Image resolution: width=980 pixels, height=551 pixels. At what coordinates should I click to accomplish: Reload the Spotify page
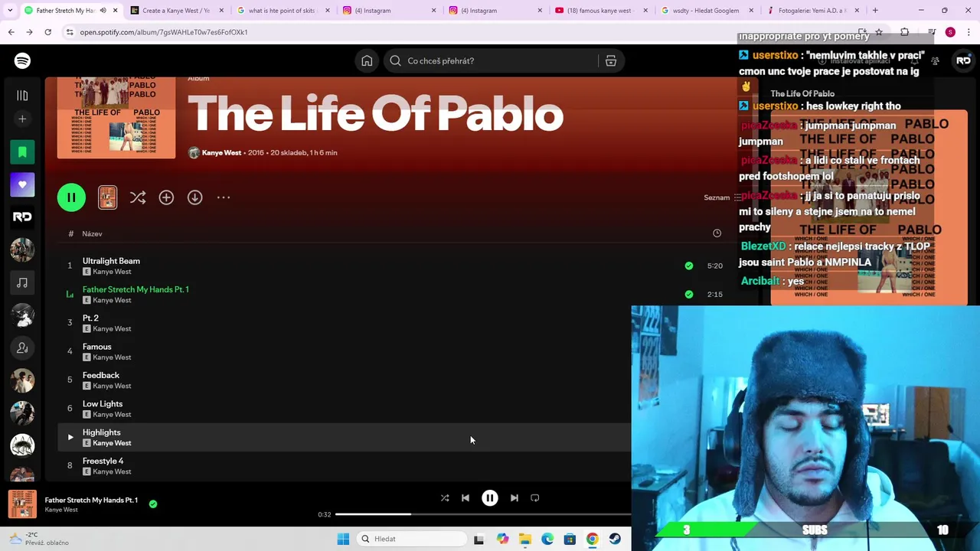click(x=47, y=32)
